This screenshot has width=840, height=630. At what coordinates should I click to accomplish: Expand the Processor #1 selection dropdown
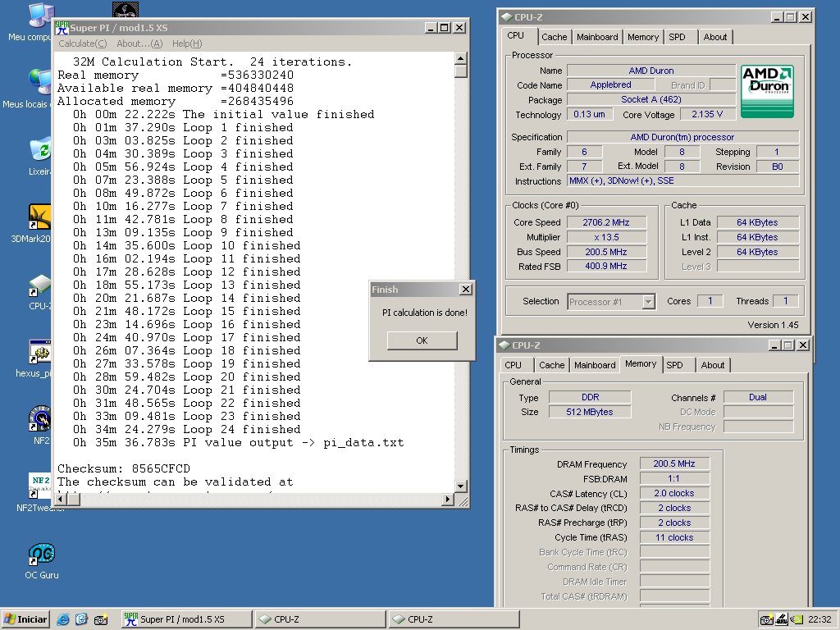tap(648, 302)
